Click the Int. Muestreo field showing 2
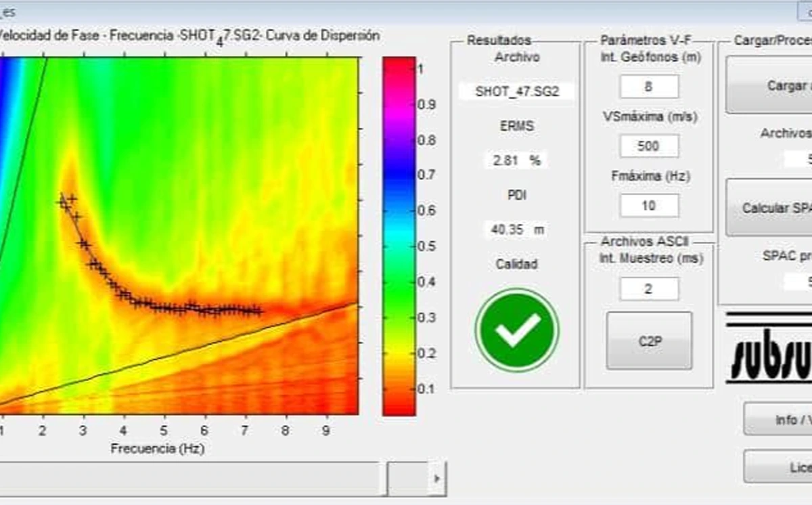This screenshot has height=505, width=812. click(x=648, y=289)
